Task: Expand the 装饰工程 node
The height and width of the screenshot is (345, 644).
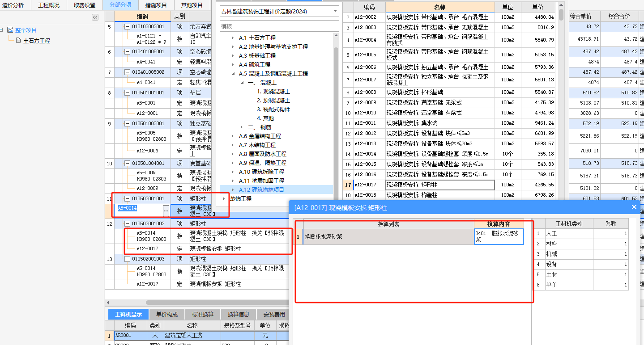Action: 224,199
